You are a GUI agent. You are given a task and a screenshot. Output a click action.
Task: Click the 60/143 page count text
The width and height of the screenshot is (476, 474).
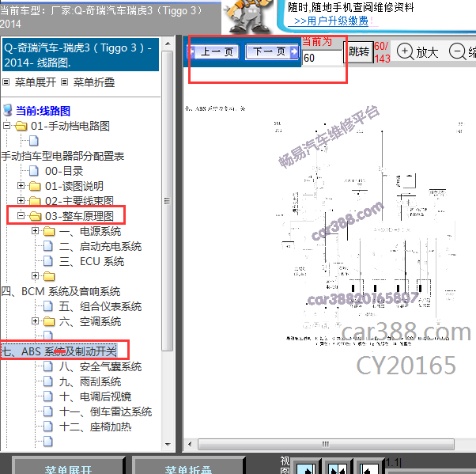(x=382, y=52)
